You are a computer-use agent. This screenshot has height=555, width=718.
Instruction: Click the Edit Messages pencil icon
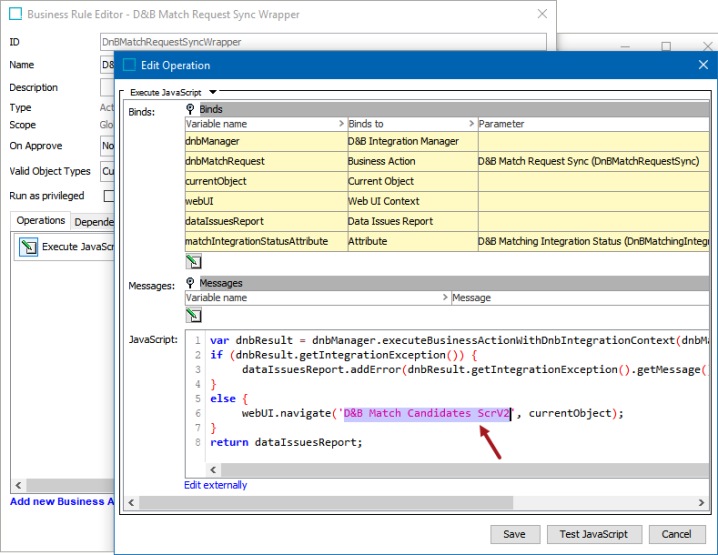click(194, 315)
